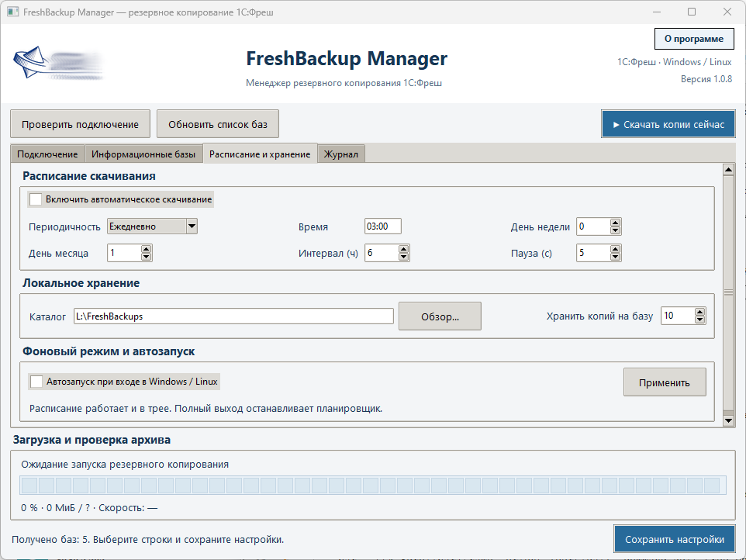746x560 pixels.
Task: Decrement the Пауза (с) spinner
Action: (x=615, y=257)
